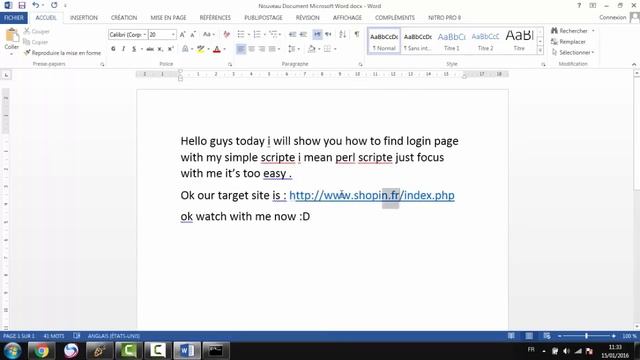Switch to the RÉFÉRENCES tab
The height and width of the screenshot is (360, 640).
click(x=215, y=18)
